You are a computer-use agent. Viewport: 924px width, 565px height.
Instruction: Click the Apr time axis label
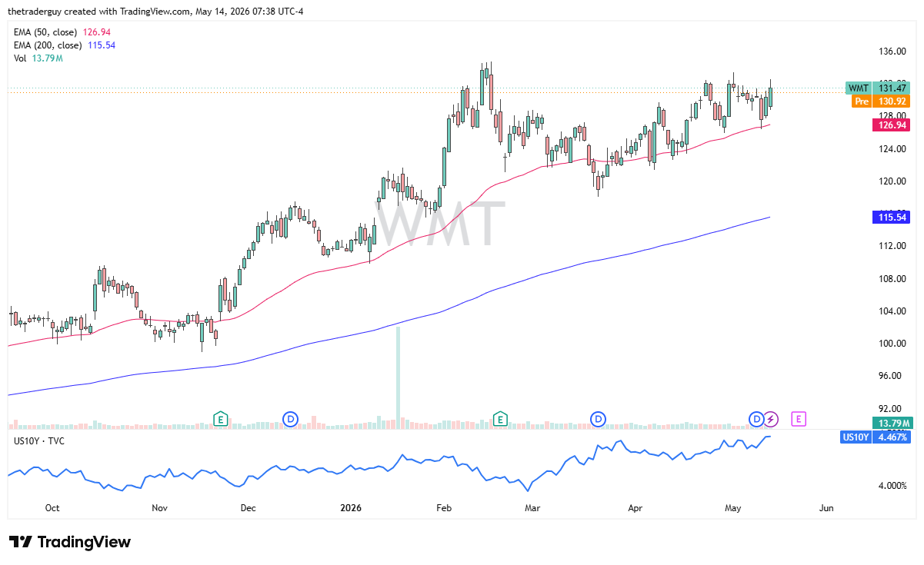click(635, 508)
